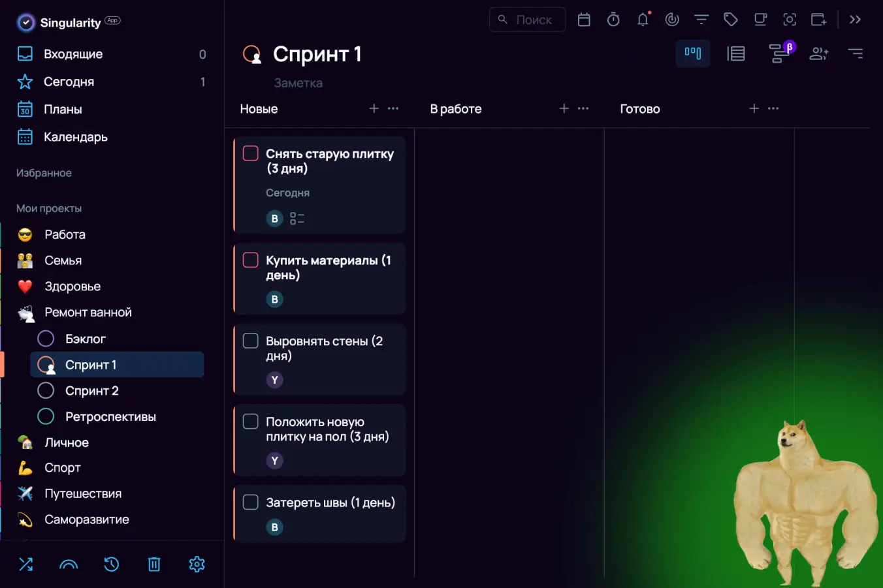
Task: Check off 'Снять старую плитку' task
Action: tap(251, 153)
